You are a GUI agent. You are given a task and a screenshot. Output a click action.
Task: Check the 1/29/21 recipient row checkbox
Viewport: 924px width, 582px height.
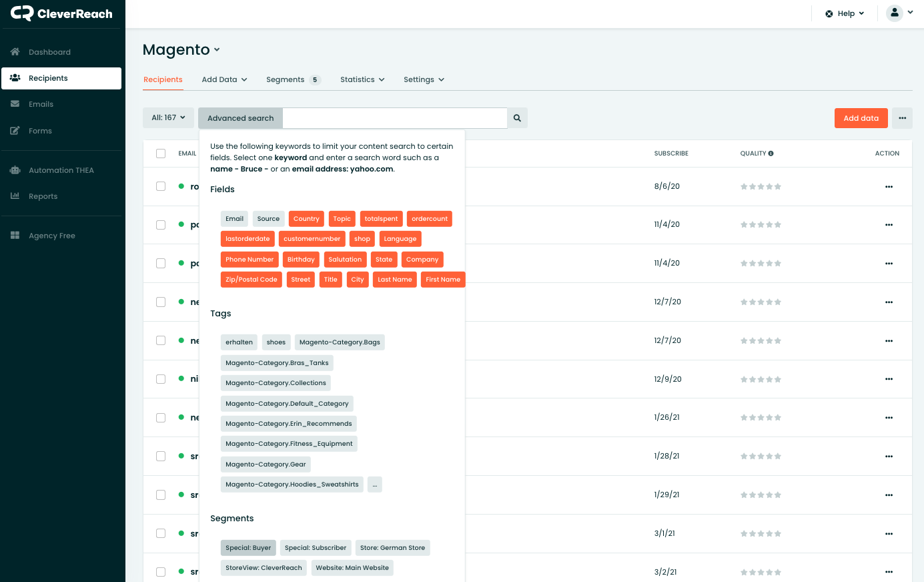click(161, 495)
